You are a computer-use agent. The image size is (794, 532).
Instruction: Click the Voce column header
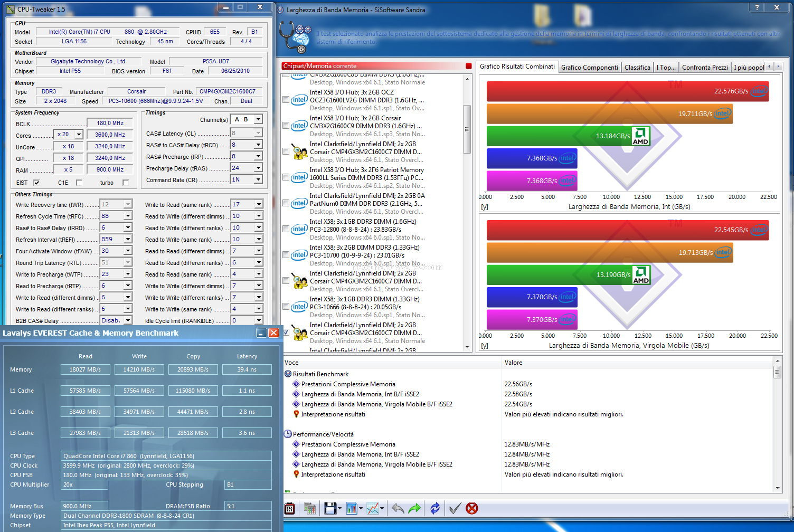click(x=392, y=363)
